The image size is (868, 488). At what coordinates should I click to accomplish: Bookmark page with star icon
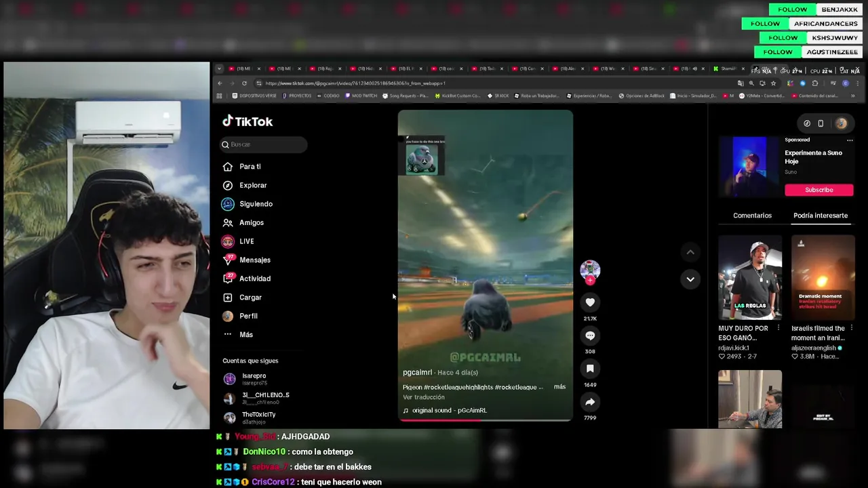pyautogui.click(x=773, y=83)
